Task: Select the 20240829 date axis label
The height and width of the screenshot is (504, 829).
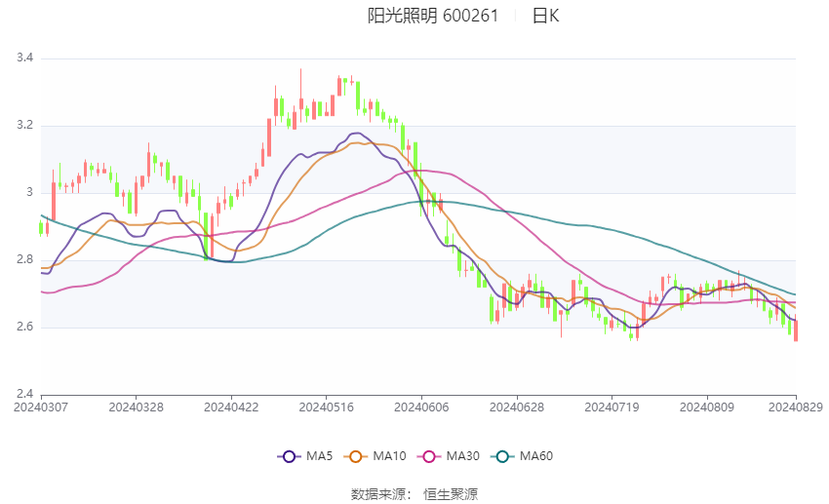Action: [796, 407]
